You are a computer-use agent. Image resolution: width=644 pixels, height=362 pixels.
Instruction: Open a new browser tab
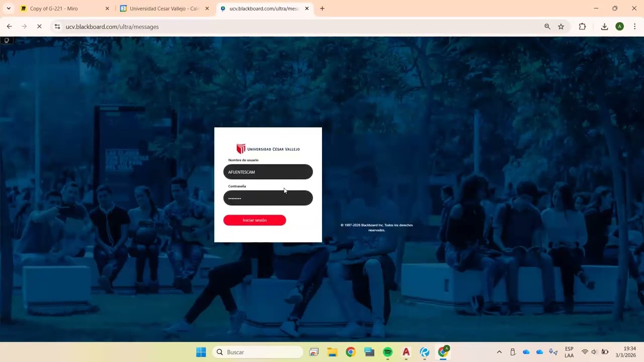click(x=323, y=9)
